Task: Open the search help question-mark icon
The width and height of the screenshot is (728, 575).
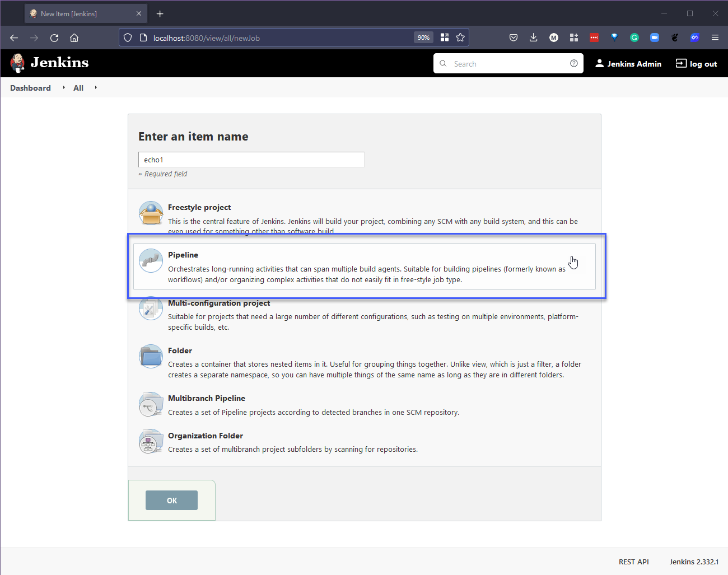Action: [x=573, y=64]
